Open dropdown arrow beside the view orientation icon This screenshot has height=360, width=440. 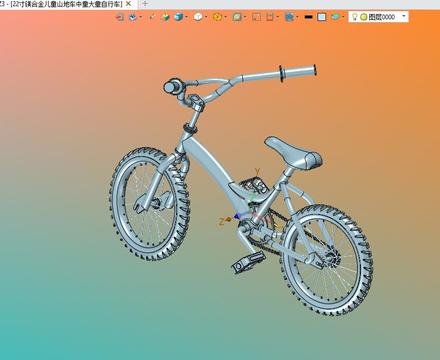click(140, 17)
